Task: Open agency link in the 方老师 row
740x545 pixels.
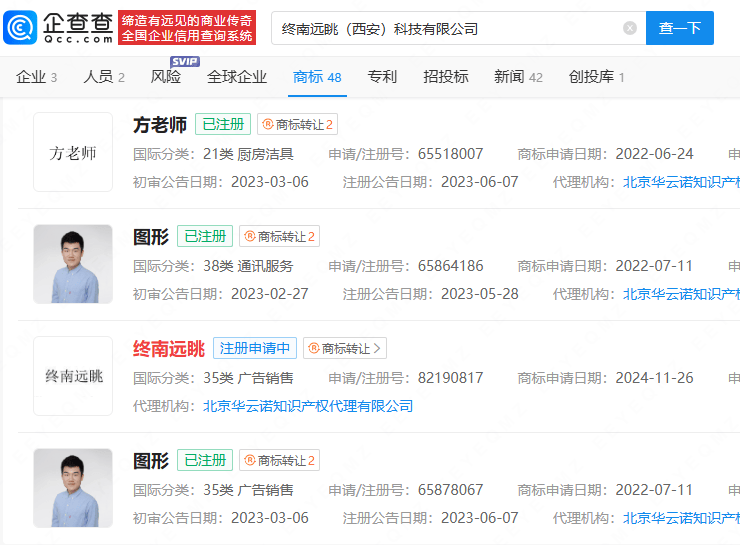Action: click(x=681, y=182)
